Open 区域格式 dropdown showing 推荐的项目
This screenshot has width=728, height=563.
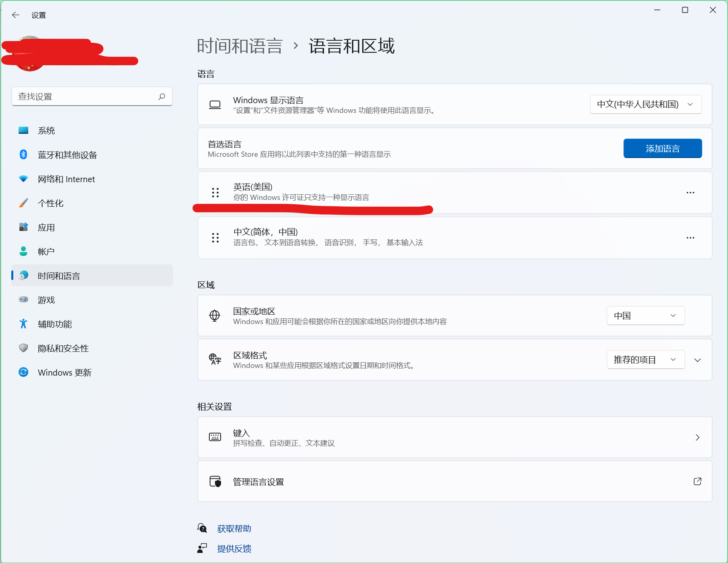(646, 359)
